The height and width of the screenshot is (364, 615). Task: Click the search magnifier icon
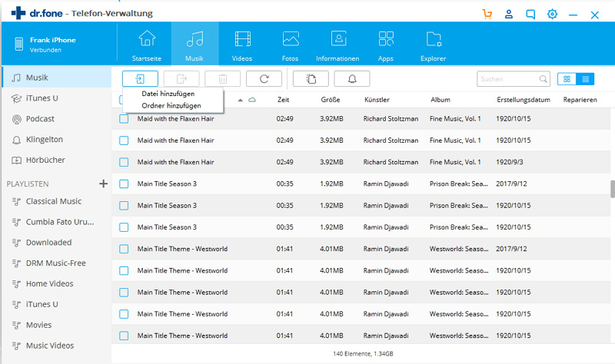coord(543,79)
